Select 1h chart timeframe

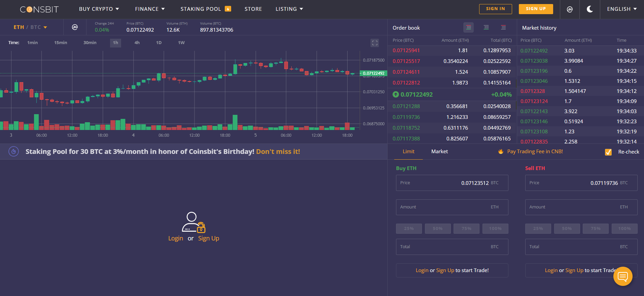(x=115, y=43)
